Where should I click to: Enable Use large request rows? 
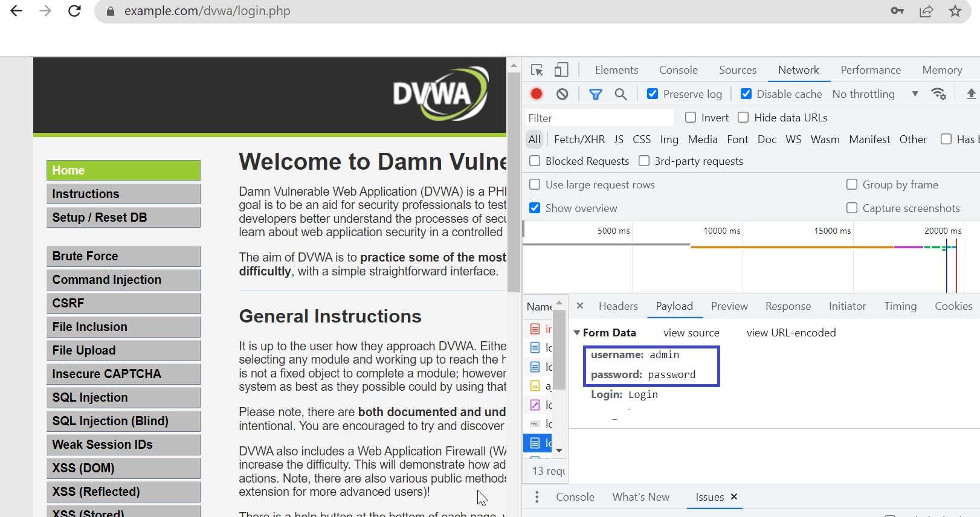pos(535,184)
